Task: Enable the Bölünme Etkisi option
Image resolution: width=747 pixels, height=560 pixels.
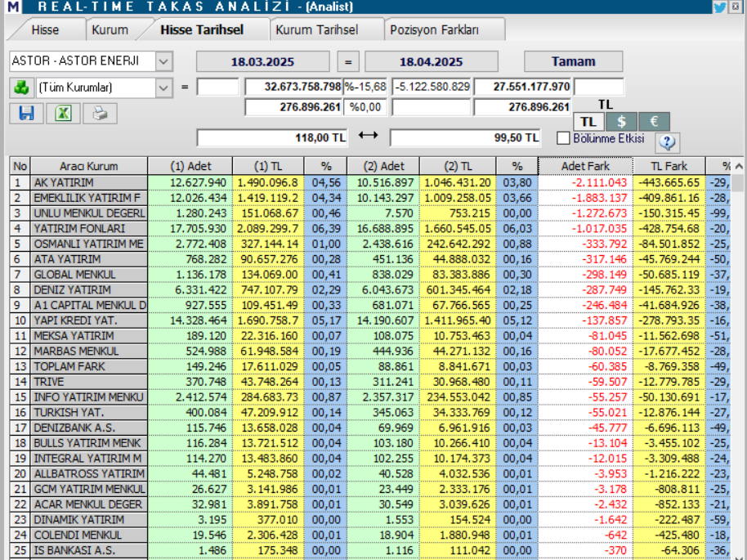Action: pos(563,137)
